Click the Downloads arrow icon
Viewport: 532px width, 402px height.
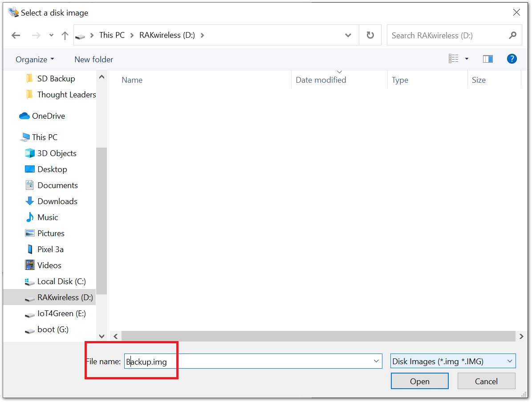point(29,201)
